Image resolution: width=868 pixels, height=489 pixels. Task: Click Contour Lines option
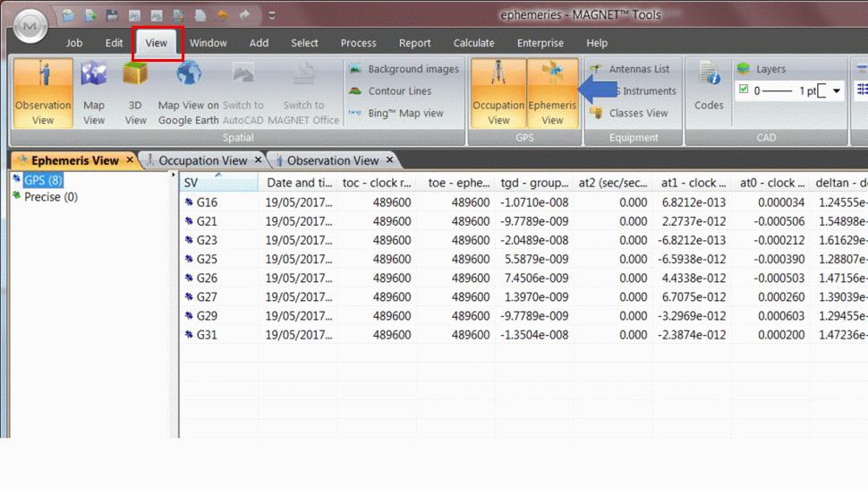(390, 90)
